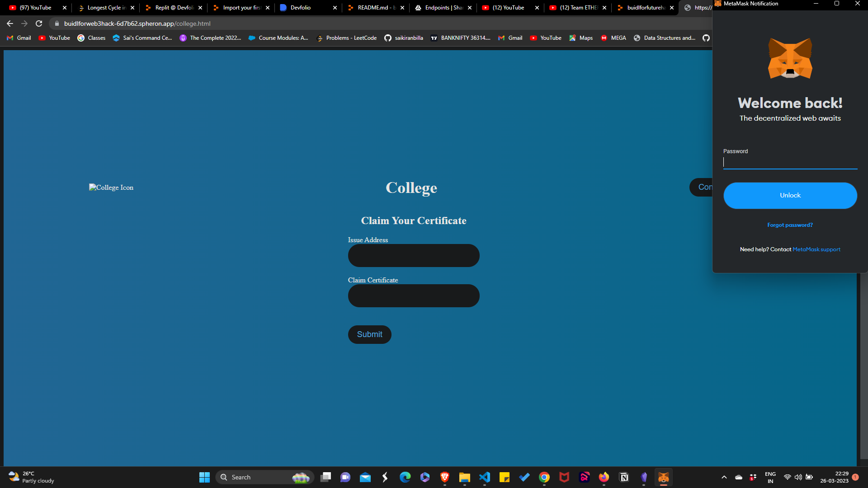This screenshot has width=868, height=488.
Task: Click the MetaMask fox logo
Action: click(x=790, y=59)
